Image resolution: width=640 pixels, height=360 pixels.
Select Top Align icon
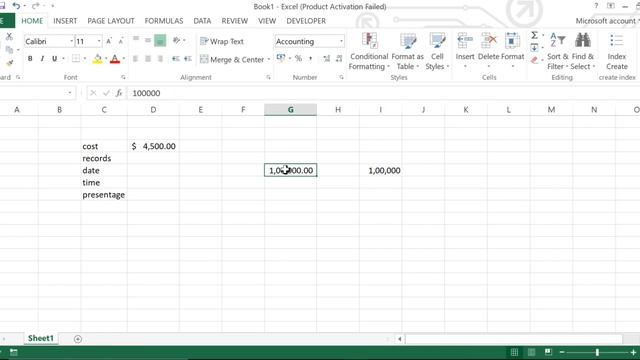136,39
